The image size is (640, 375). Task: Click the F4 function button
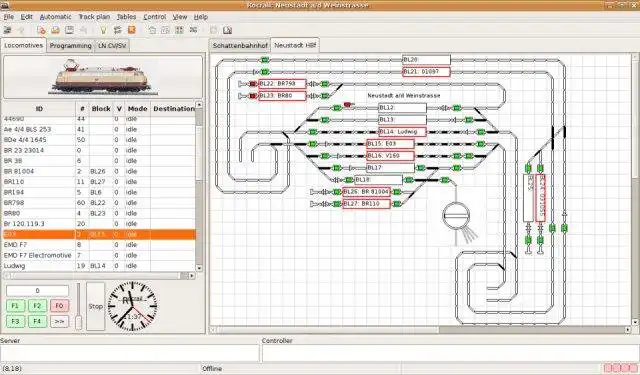point(37,322)
